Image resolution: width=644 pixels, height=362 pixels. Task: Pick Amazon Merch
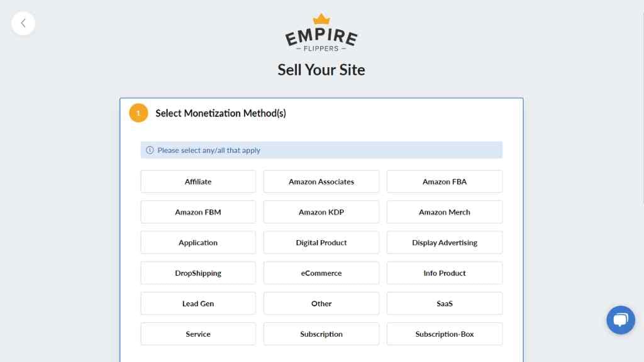(444, 212)
